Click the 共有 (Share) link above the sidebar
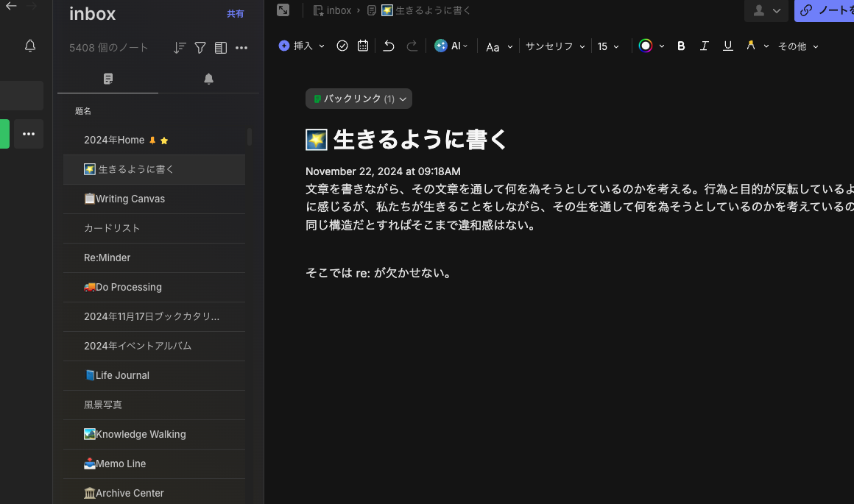Screen dimensions: 854x504 [235, 13]
